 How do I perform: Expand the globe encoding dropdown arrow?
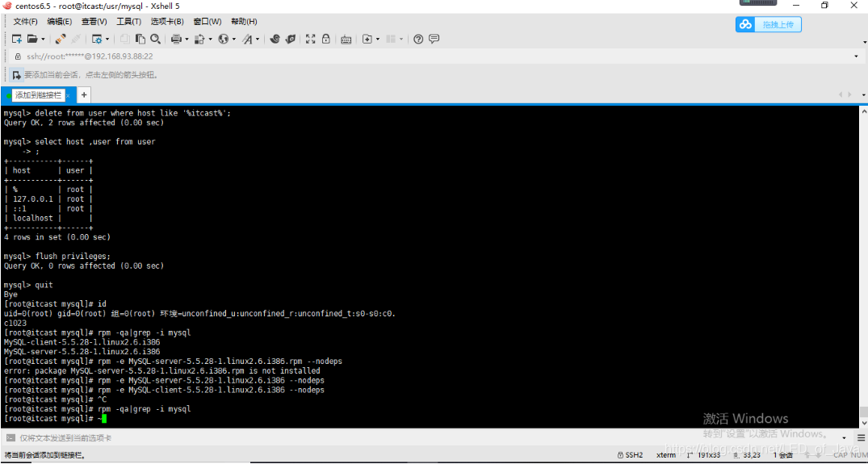pos(233,40)
